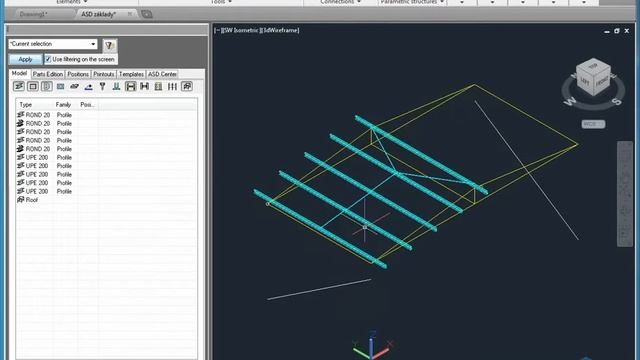Image resolution: width=640 pixels, height=360 pixels.
Task: Click the roof structure icon in inspector toolbar
Action: pyautogui.click(x=187, y=86)
